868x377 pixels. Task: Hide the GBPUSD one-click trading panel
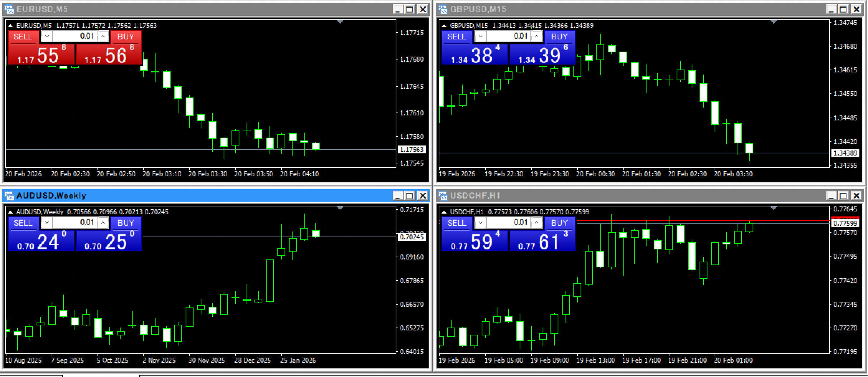click(x=444, y=26)
